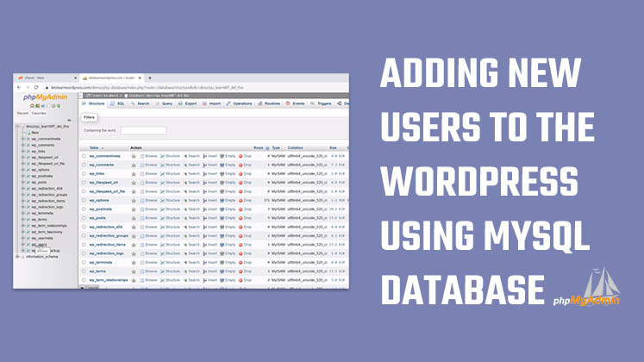Image resolution: width=644 pixels, height=362 pixels.
Task: Click the phpMyAdmin logo in the sidebar
Action: 45,97
